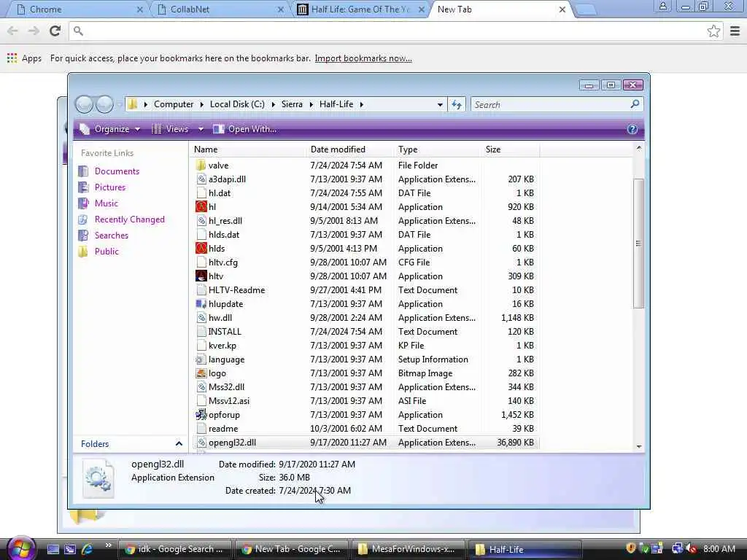
Task: Click the file list vertical scrollbar thumb
Action: 638,244
